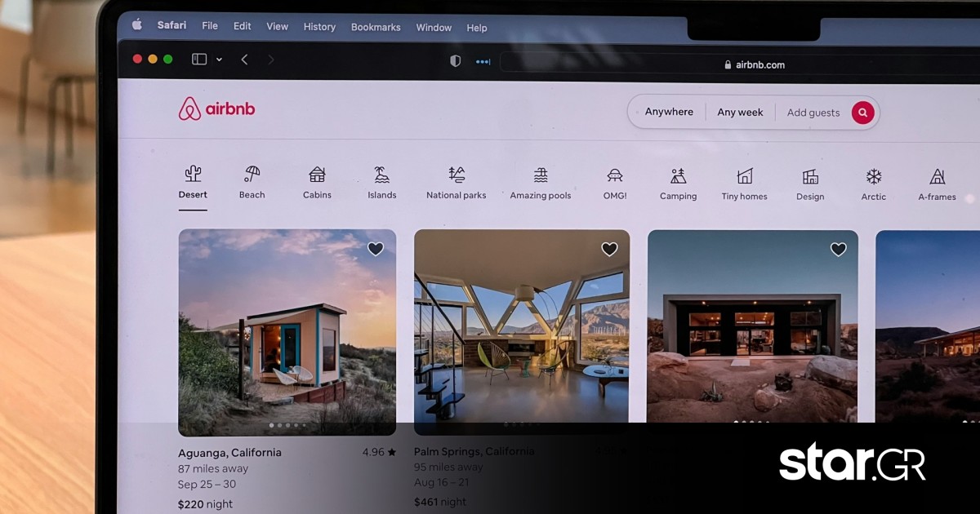
Task: Expand the sidebar tab group dropdown arrow
Action: click(x=219, y=60)
